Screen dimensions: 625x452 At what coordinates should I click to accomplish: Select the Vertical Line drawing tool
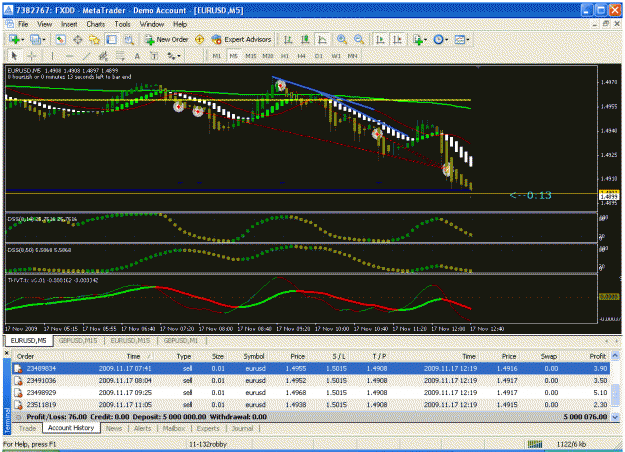(x=52, y=56)
